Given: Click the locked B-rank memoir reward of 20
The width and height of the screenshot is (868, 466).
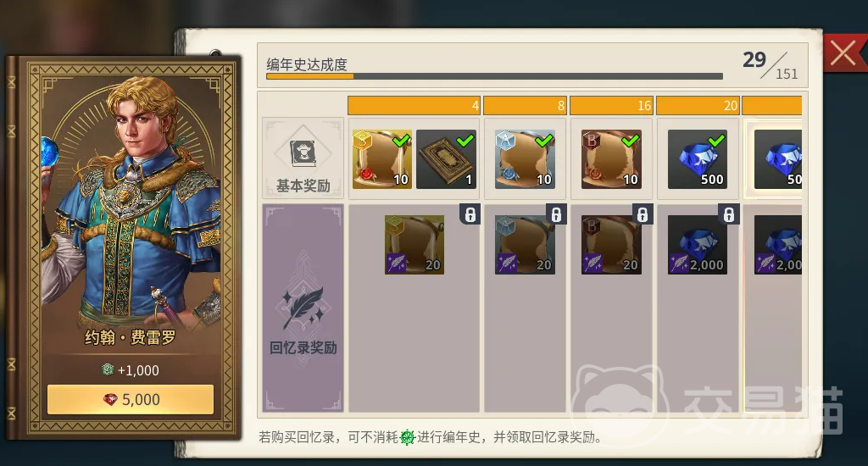Looking at the screenshot, I should tap(611, 245).
